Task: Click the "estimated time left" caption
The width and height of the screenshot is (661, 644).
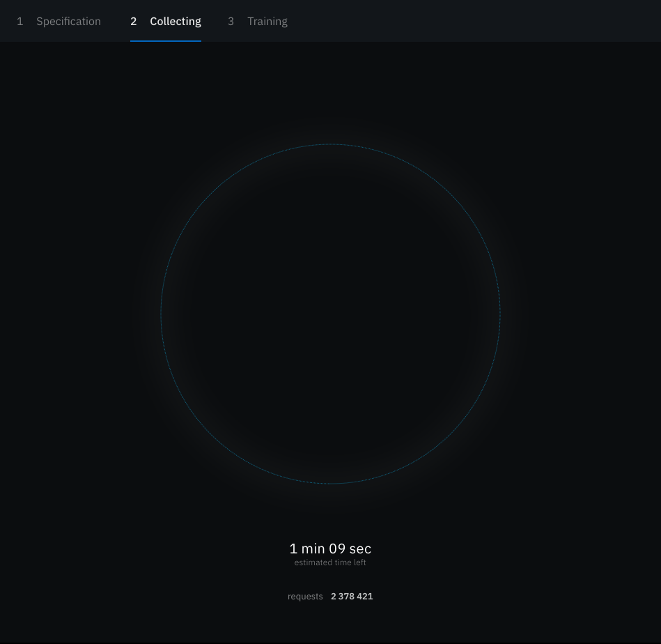Action: (x=330, y=562)
